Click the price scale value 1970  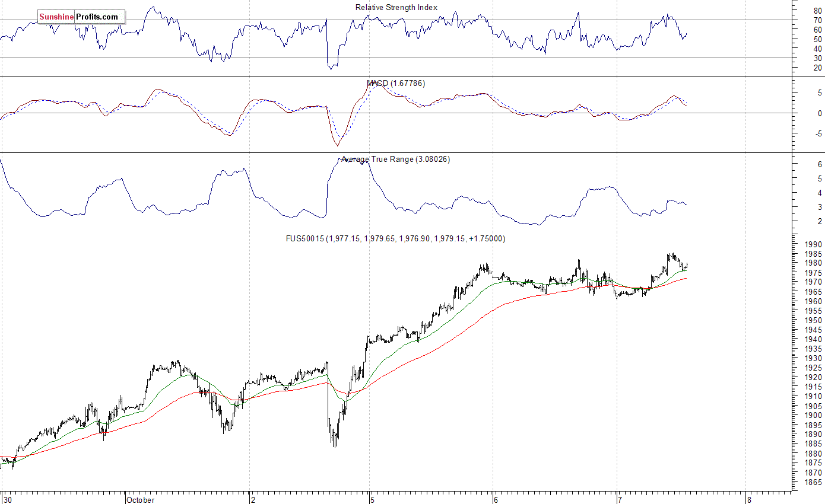click(x=814, y=282)
